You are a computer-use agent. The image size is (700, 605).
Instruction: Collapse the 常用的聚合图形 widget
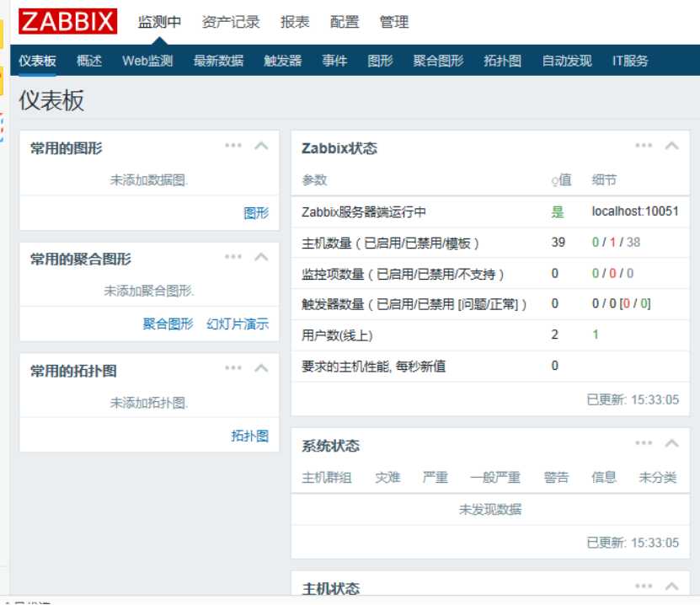tap(261, 257)
